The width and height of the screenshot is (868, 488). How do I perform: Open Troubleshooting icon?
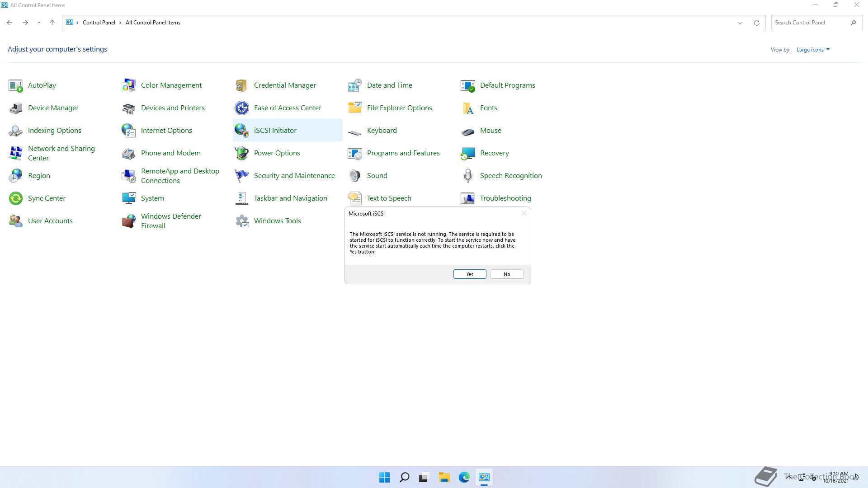point(467,198)
